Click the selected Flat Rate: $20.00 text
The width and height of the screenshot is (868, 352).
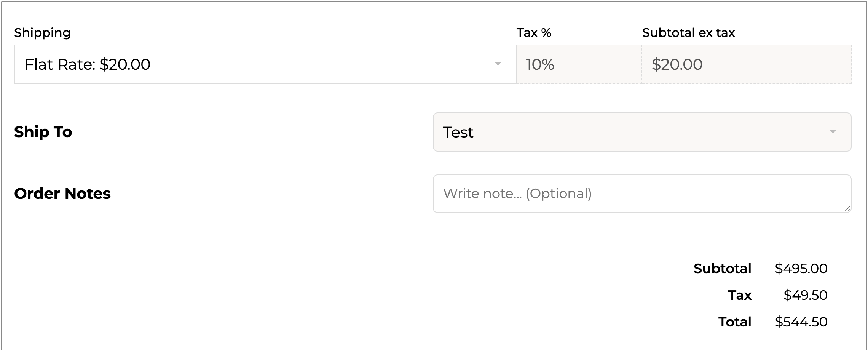point(88,64)
